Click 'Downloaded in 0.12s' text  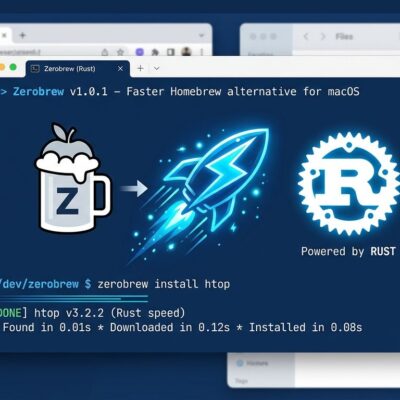170,327
